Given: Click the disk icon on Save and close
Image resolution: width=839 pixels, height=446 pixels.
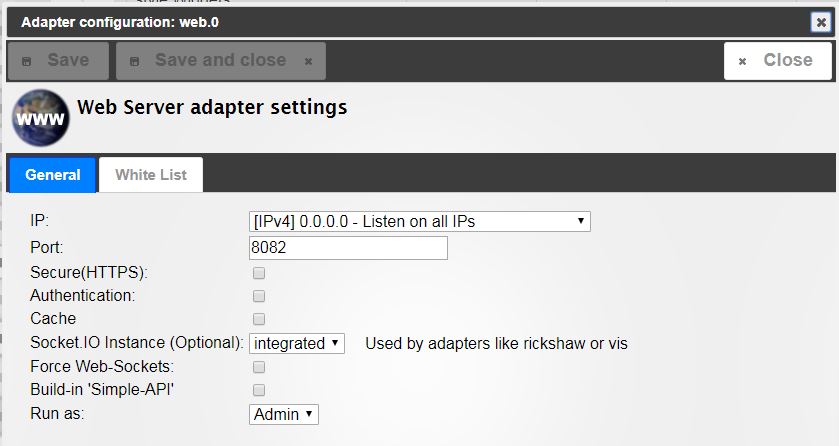Looking at the screenshot, I should pyautogui.click(x=134, y=61).
